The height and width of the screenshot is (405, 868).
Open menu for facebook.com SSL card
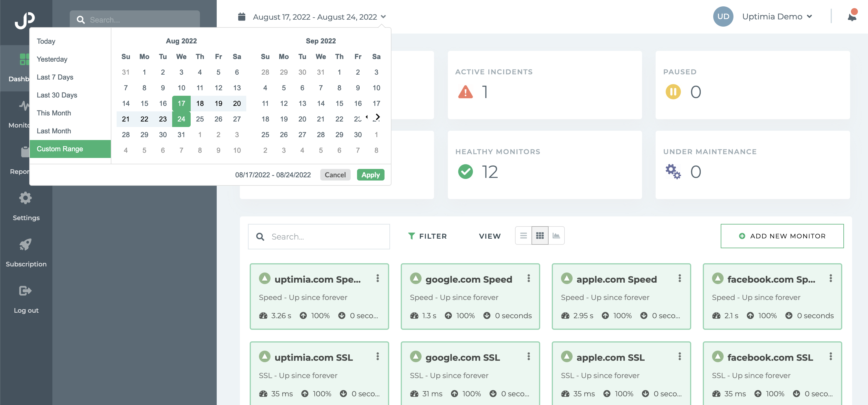(x=831, y=356)
